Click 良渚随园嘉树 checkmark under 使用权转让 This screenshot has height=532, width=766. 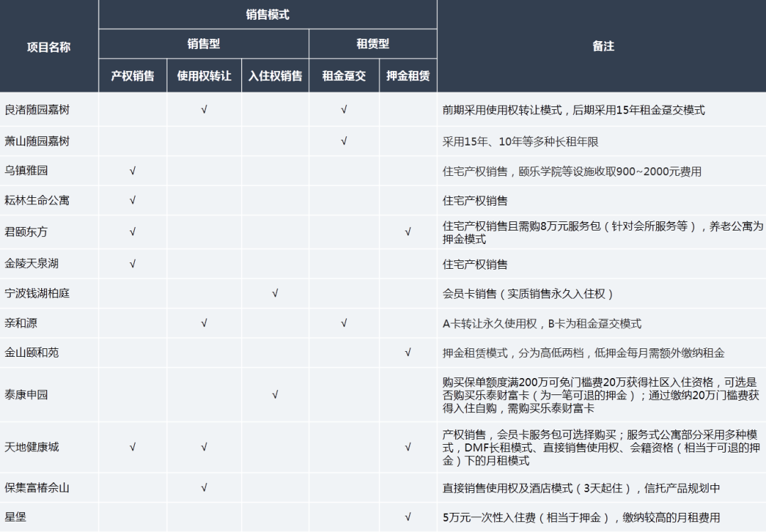pos(204,110)
